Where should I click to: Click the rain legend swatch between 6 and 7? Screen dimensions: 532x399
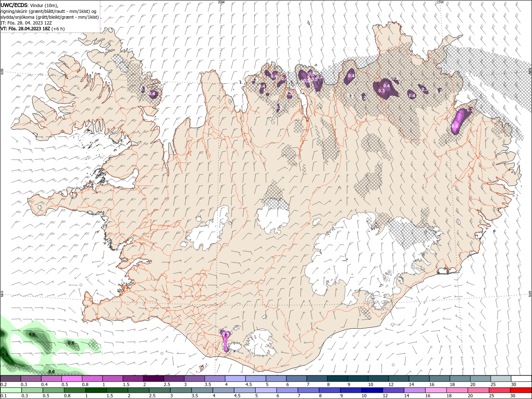(287, 390)
